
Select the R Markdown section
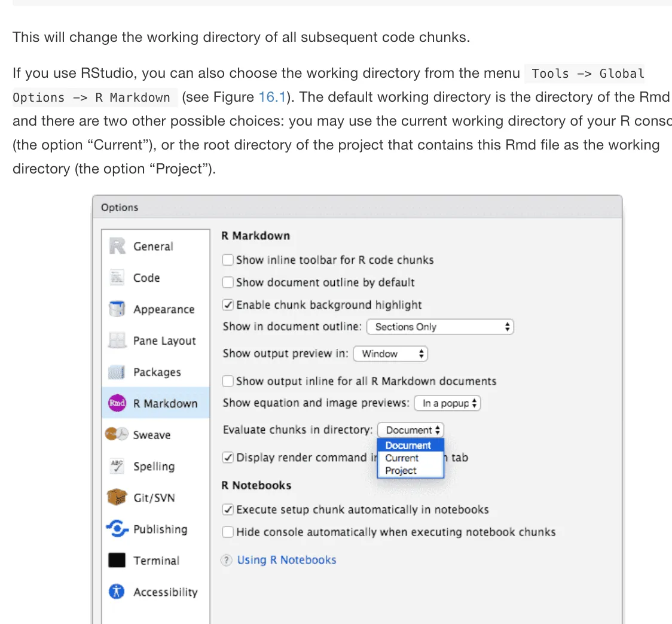tap(155, 403)
